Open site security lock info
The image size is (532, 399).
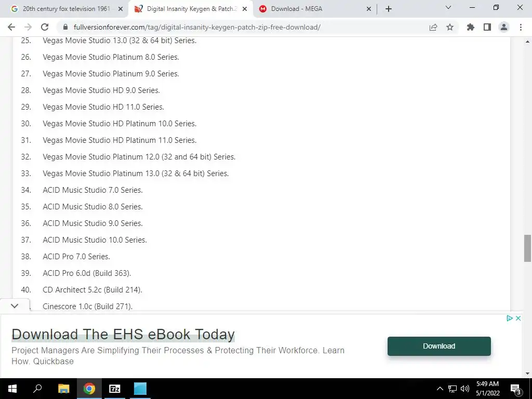tap(66, 27)
